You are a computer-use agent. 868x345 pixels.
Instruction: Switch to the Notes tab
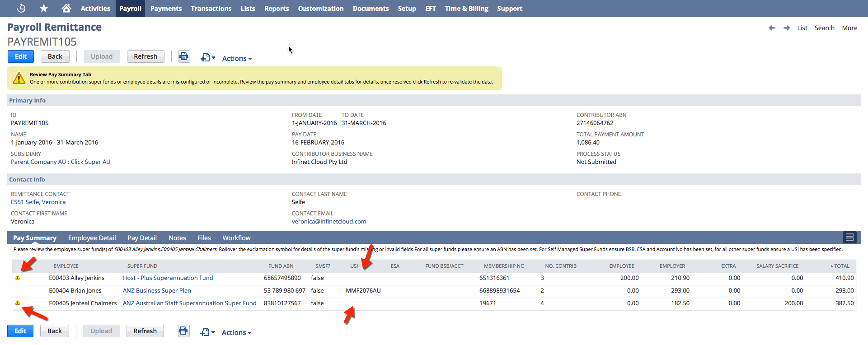pos(177,238)
